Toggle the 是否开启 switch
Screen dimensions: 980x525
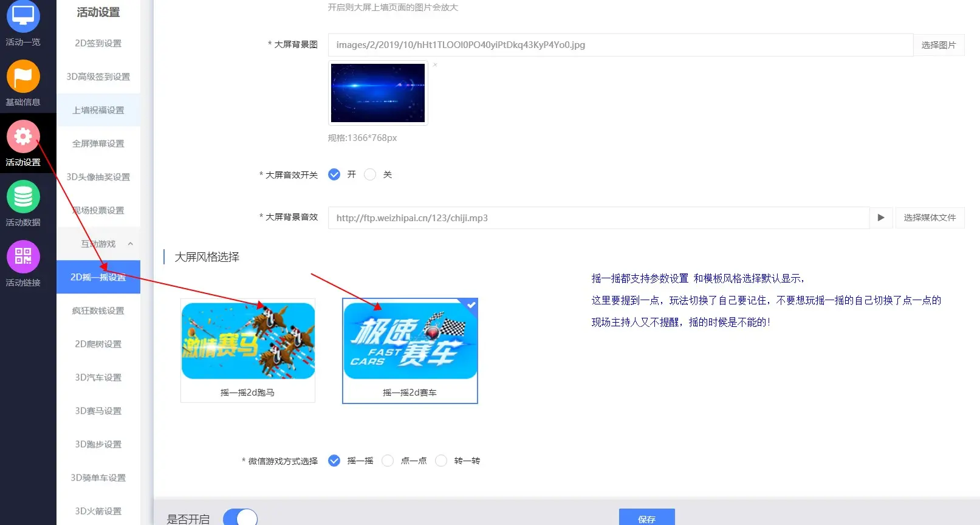coord(240,518)
